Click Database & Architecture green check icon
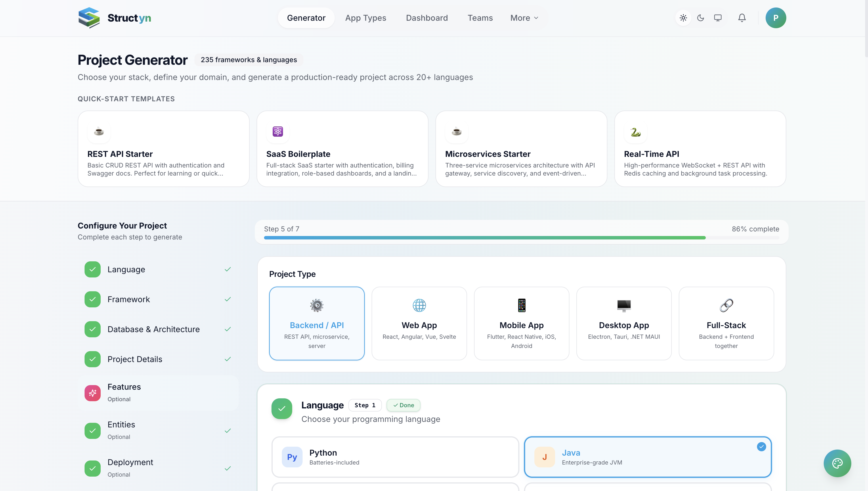 (x=93, y=330)
